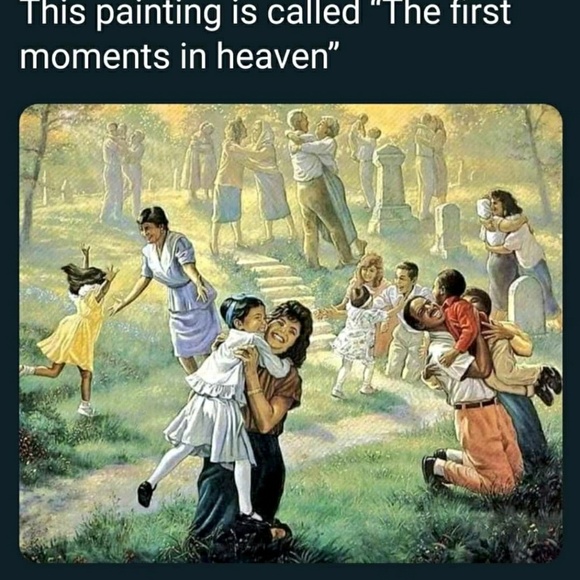Open the painting image in the post
Screen dimensions: 580x580
(x=291, y=333)
